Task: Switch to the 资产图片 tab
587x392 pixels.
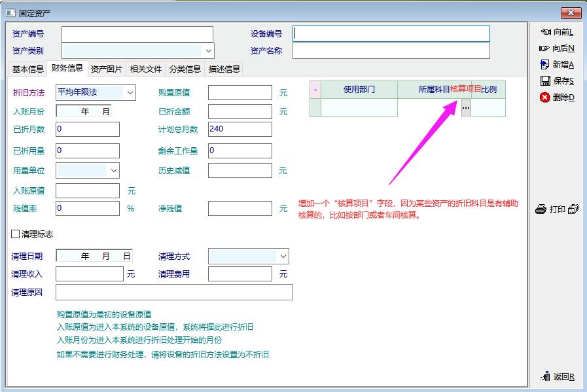Action: (x=106, y=69)
